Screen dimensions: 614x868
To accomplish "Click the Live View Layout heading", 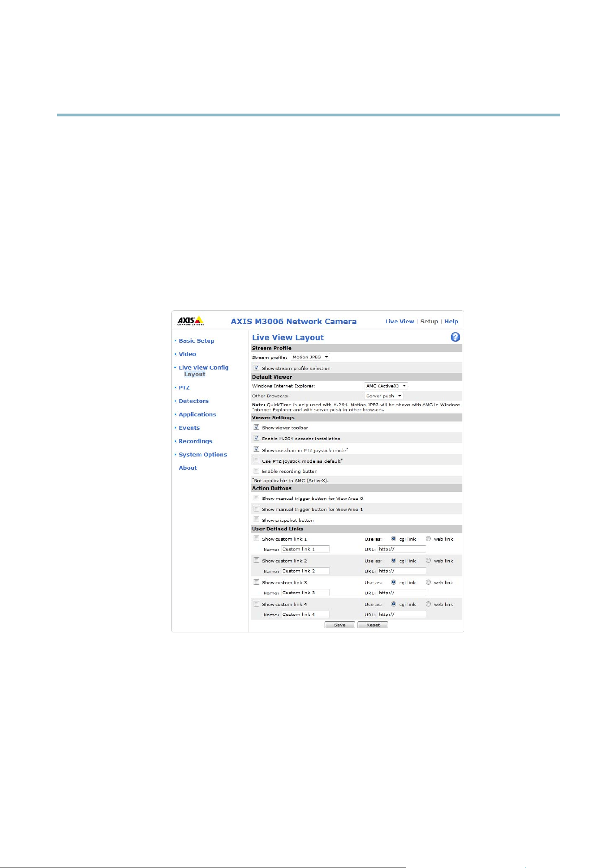I will [288, 338].
